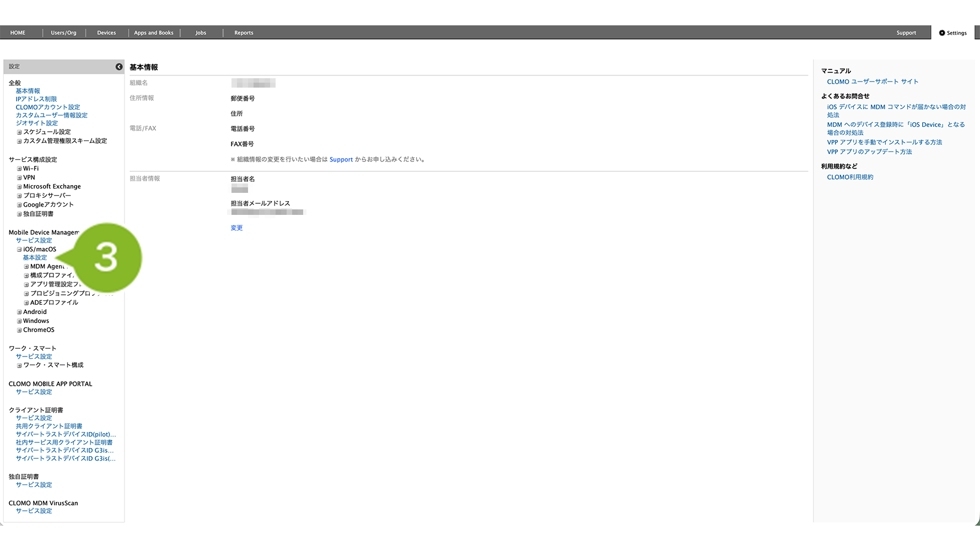Screen dimensions: 980x551
Task: Expand the ChromeOS tree node
Action: (x=19, y=331)
